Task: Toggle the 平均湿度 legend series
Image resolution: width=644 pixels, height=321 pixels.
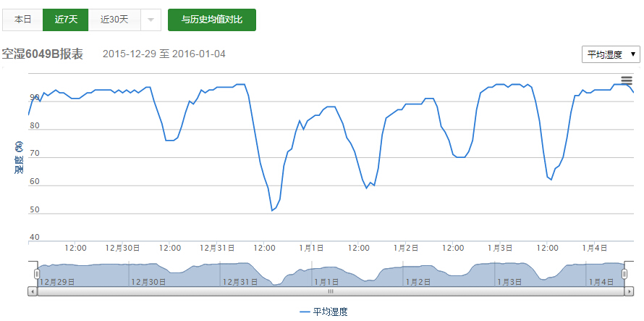Action: 323,312
